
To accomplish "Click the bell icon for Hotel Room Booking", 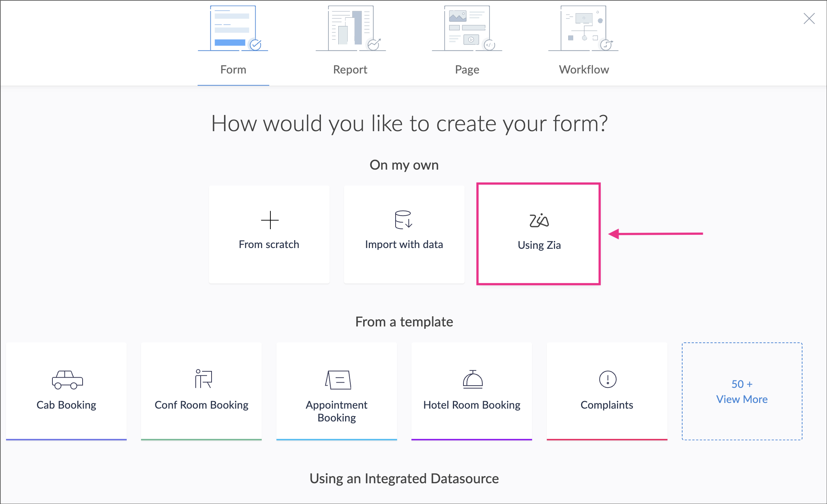I will click(473, 379).
